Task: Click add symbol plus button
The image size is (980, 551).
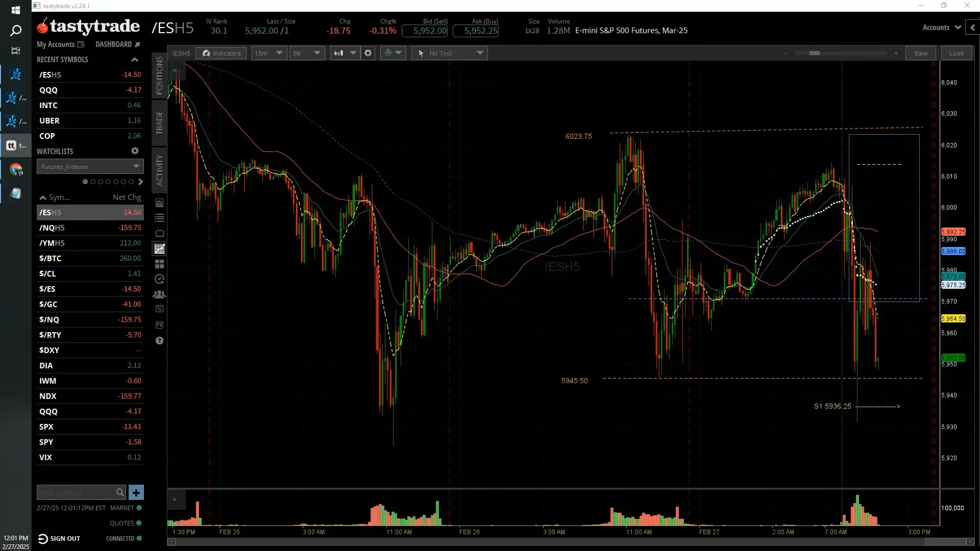Action: click(136, 492)
